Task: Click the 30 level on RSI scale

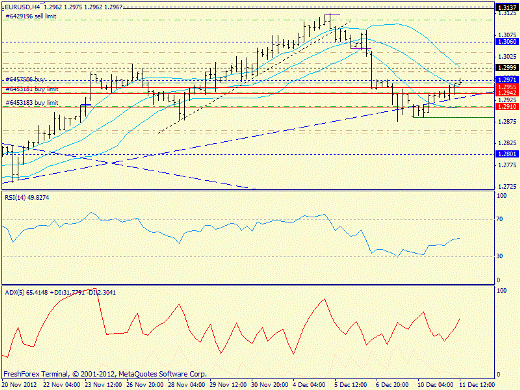Action: (x=500, y=256)
